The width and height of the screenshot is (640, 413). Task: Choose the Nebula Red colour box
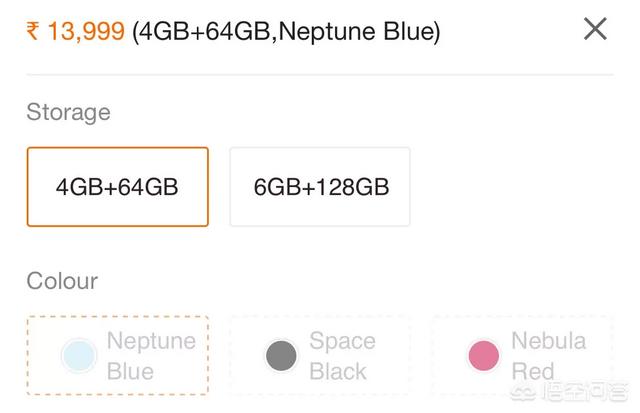point(522,355)
